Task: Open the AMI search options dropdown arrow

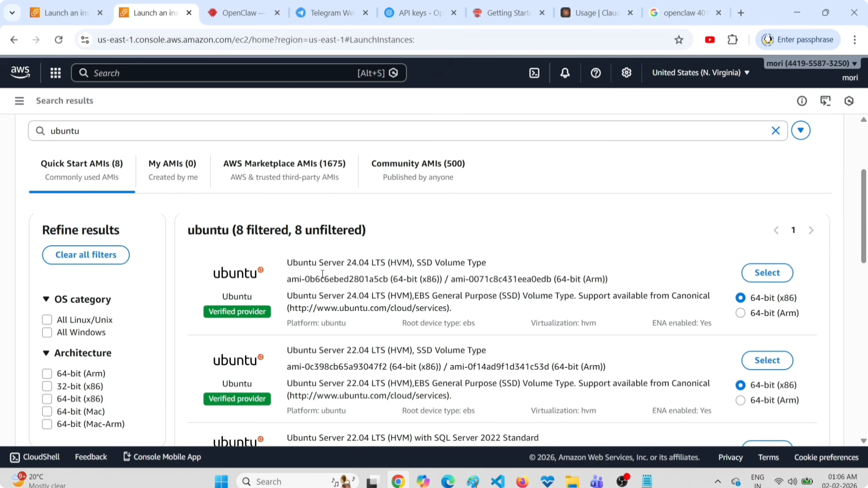Action: [801, 130]
